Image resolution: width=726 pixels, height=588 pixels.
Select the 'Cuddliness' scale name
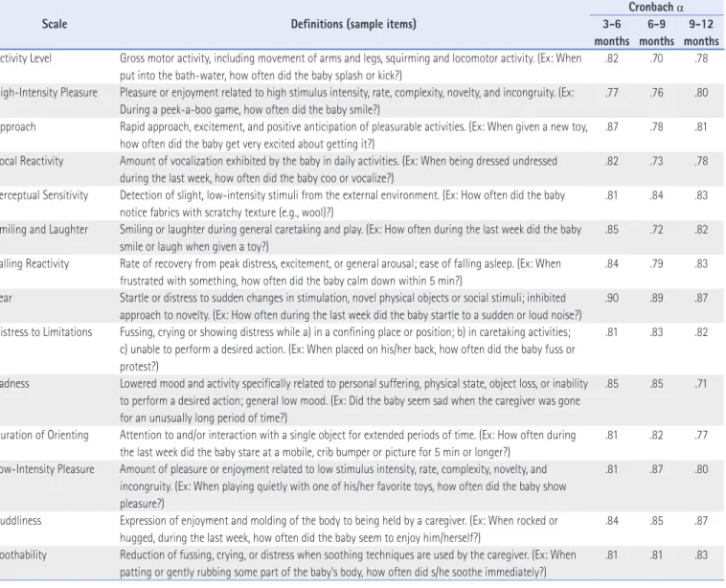pos(20,521)
